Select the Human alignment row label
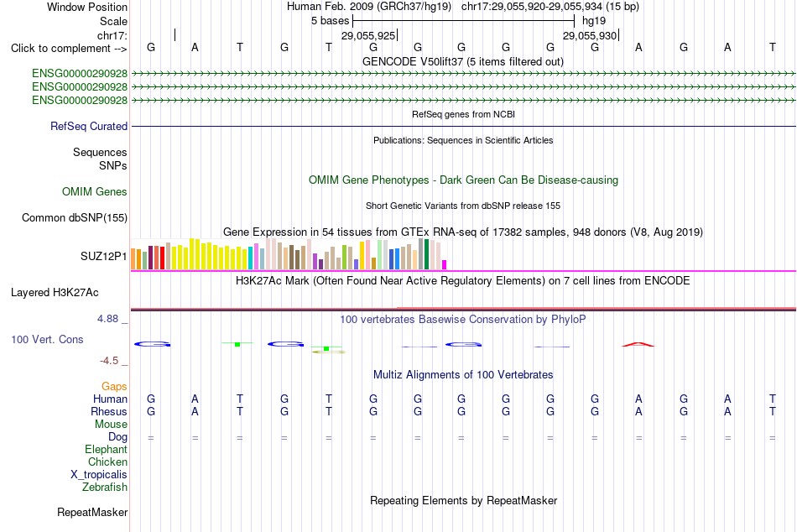This screenshot has height=532, width=797. tap(110, 399)
